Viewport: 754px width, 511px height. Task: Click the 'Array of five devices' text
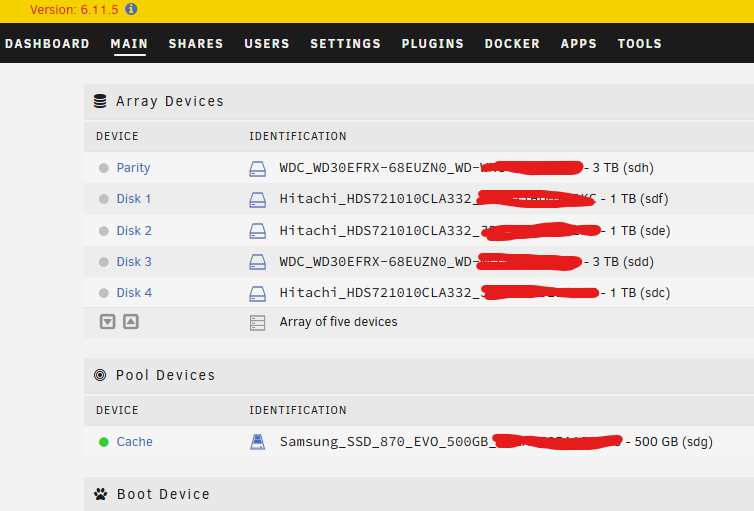point(339,322)
